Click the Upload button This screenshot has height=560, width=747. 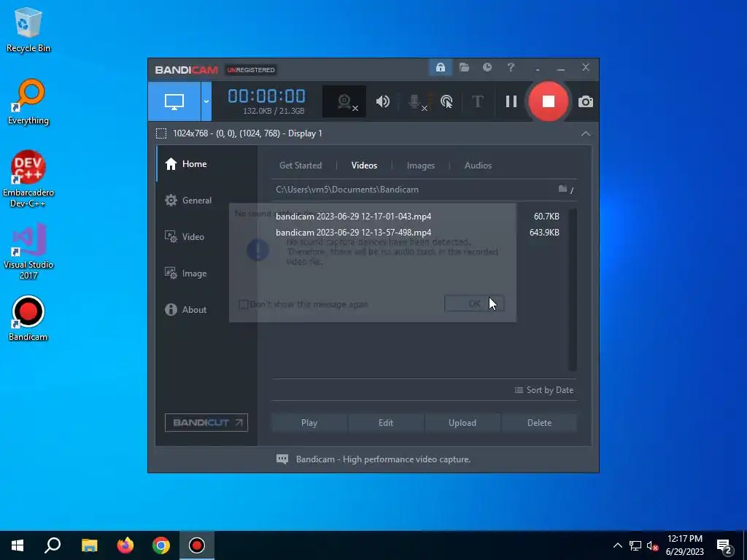[462, 423]
